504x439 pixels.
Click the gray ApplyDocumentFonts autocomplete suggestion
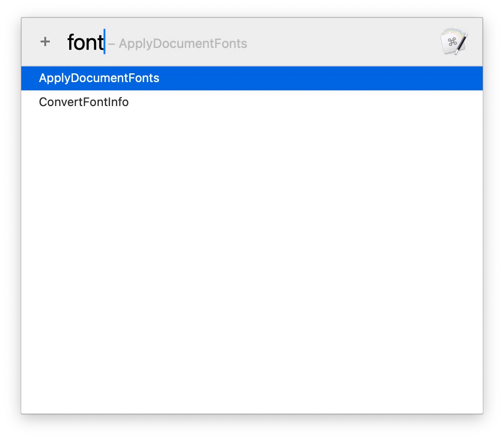coord(183,44)
